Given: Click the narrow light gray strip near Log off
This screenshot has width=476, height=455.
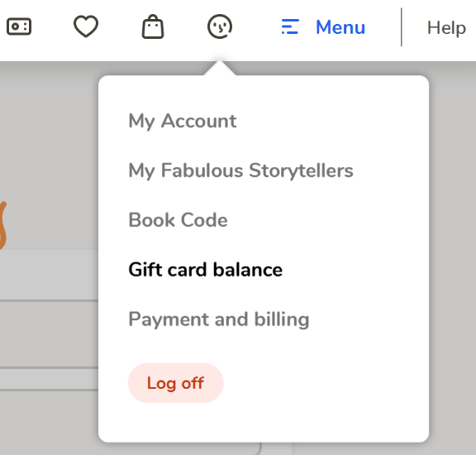Looking at the screenshot, I should click(50, 379).
